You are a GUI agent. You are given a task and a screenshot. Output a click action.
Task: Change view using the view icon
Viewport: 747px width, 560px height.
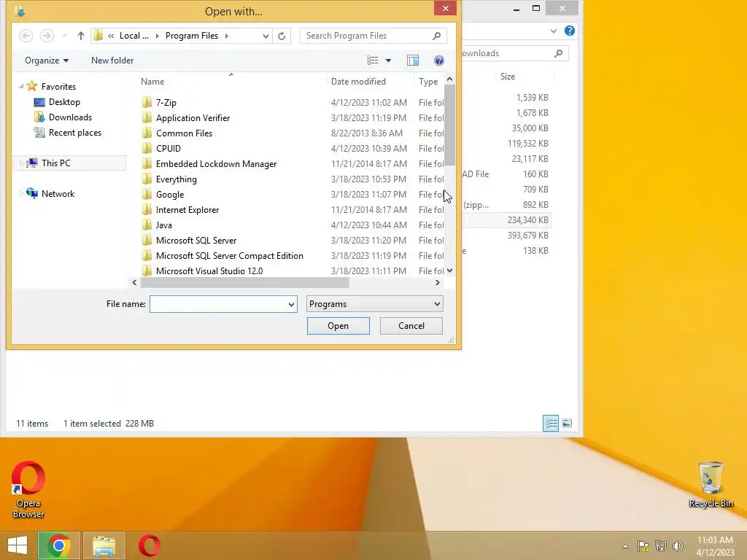[373, 61]
